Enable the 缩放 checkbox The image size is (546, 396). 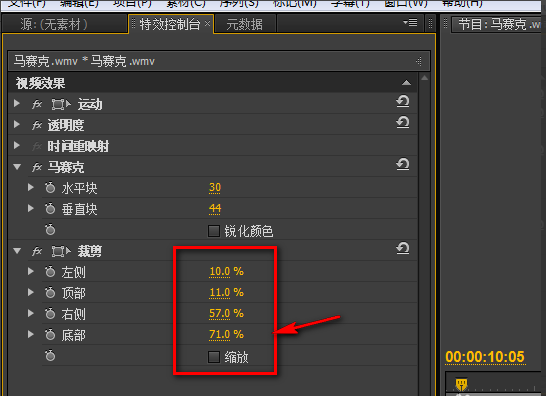point(213,357)
